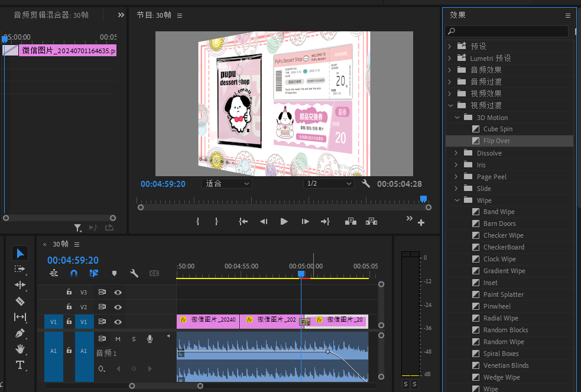Expand the Dissolve transitions folder
The width and height of the screenshot is (581, 392).
[456, 153]
